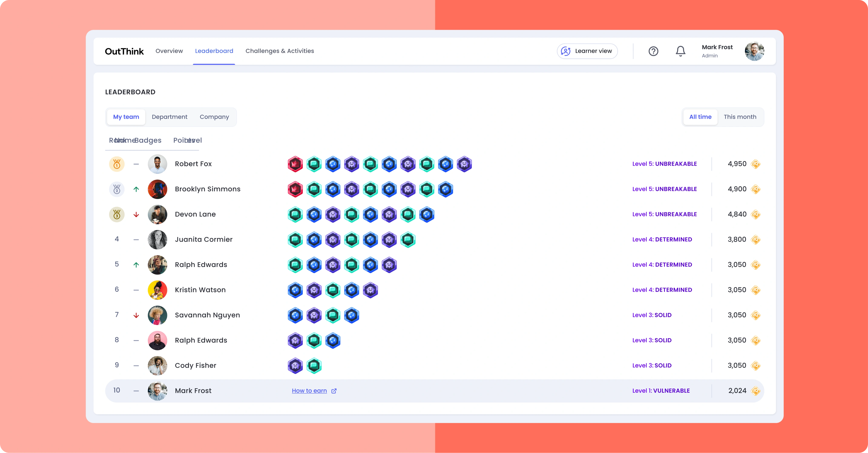Select the Company leaderboard filter

coord(214,117)
